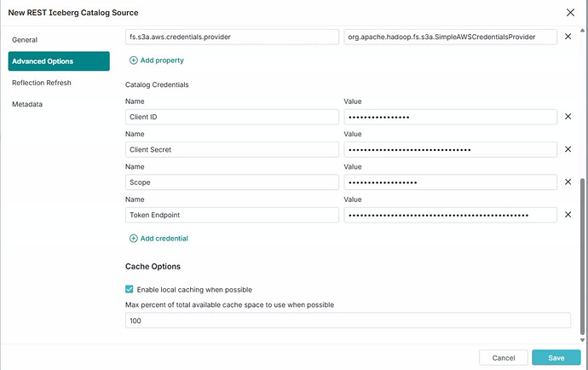Click the dialog's vertical scrollbar
This screenshot has width=588, height=370.
(x=583, y=256)
